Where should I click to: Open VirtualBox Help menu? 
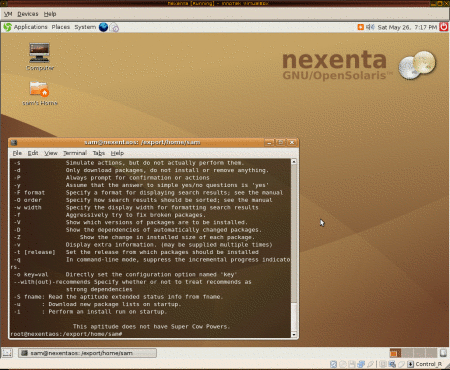pyautogui.click(x=50, y=14)
